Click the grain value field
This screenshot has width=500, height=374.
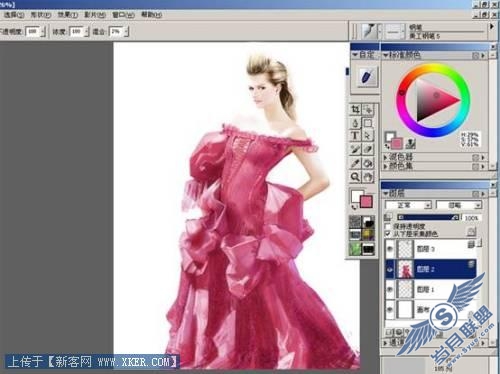click(76, 31)
